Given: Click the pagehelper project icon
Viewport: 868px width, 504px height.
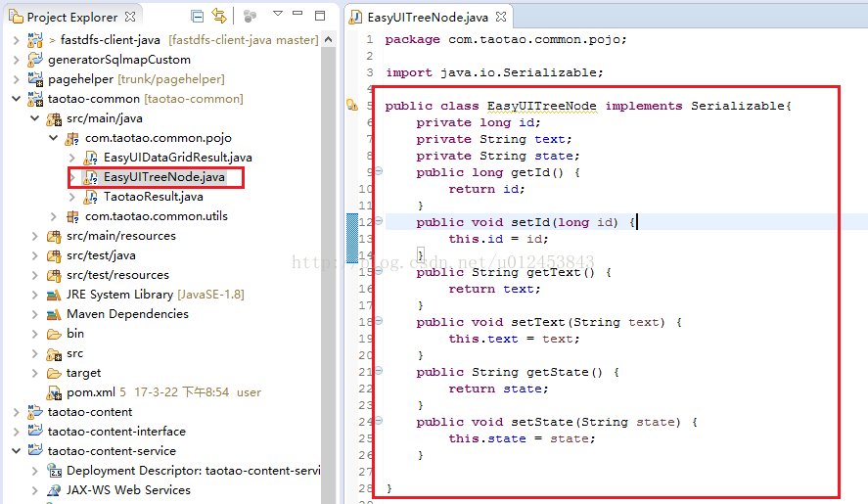Looking at the screenshot, I should click(x=35, y=79).
